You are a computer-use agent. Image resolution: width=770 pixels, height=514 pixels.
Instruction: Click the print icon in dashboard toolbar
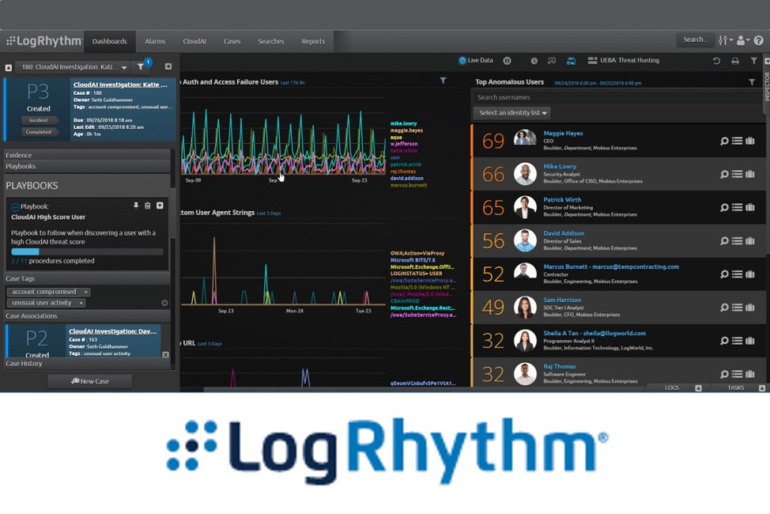click(x=735, y=61)
